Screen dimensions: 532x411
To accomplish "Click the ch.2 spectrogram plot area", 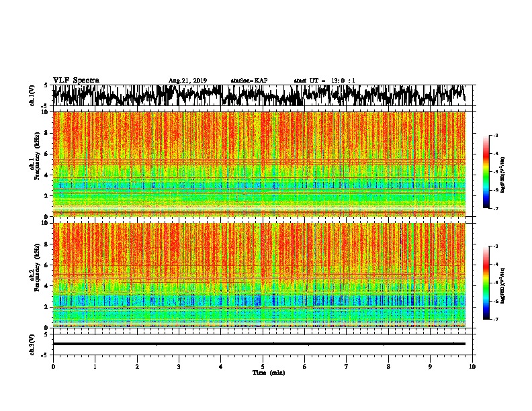I will coord(259,275).
